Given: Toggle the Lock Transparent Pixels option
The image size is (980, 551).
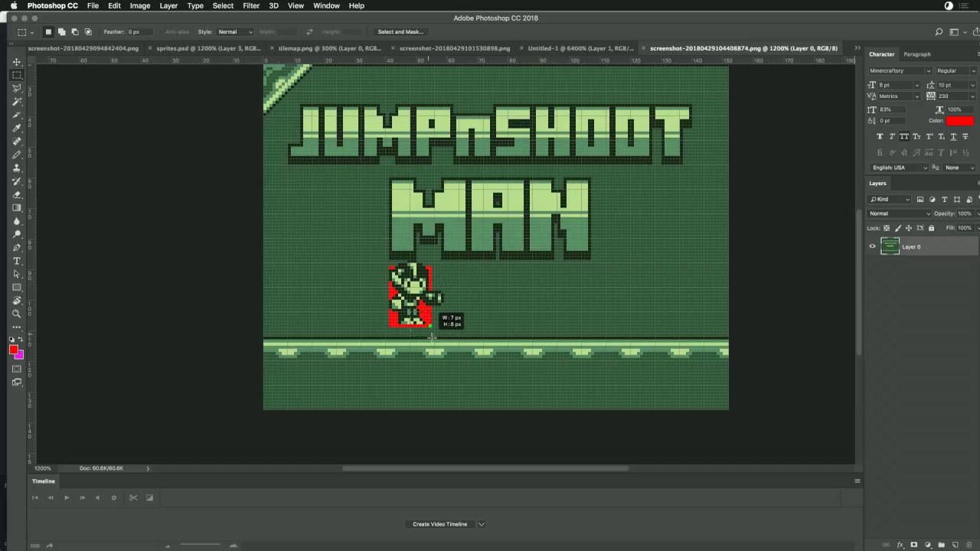Looking at the screenshot, I should (x=887, y=228).
